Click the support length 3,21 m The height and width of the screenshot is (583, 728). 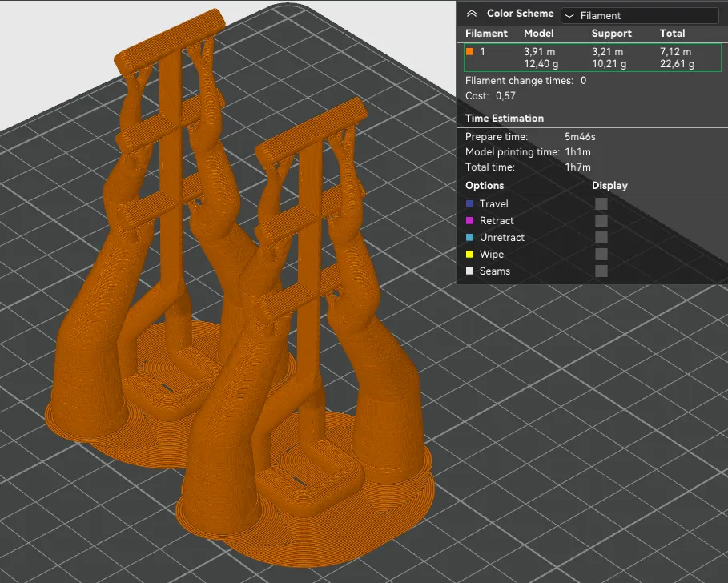click(x=607, y=51)
